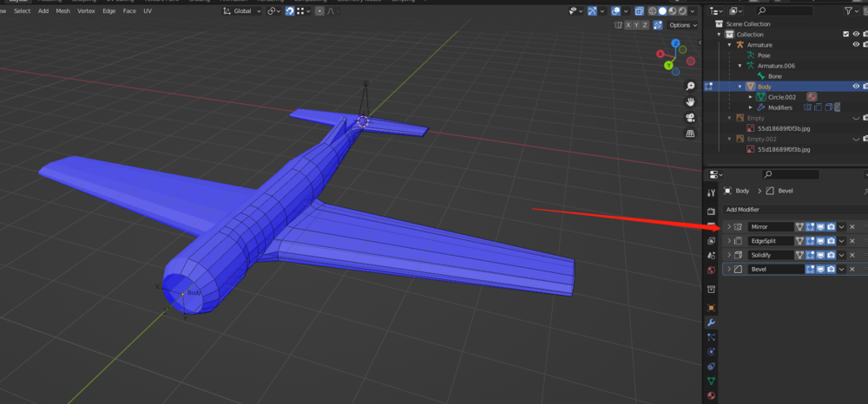Expand Modifiers row in outliner
Viewport: 868px width, 404px height.
(751, 108)
